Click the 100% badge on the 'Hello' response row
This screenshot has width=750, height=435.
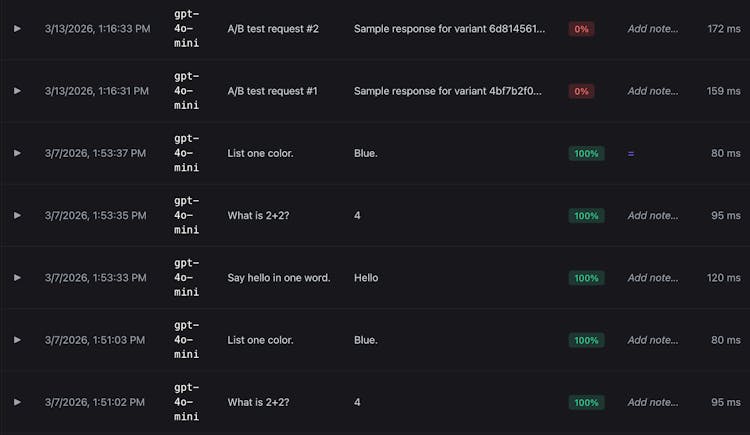click(586, 278)
